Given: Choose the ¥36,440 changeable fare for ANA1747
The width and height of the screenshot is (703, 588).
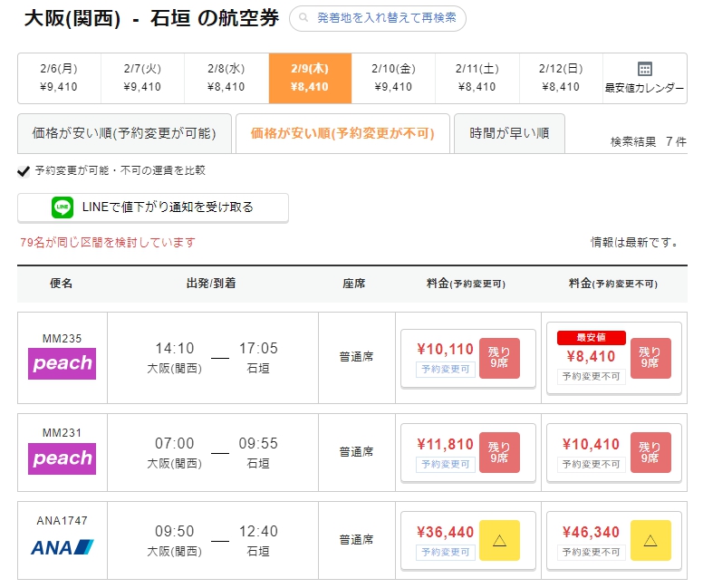Looking at the screenshot, I should tap(468, 541).
